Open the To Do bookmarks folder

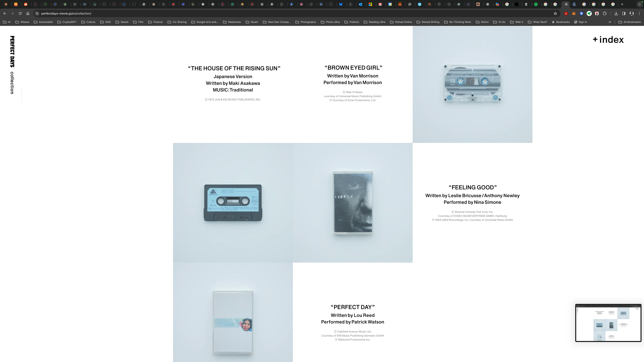pos(499,22)
